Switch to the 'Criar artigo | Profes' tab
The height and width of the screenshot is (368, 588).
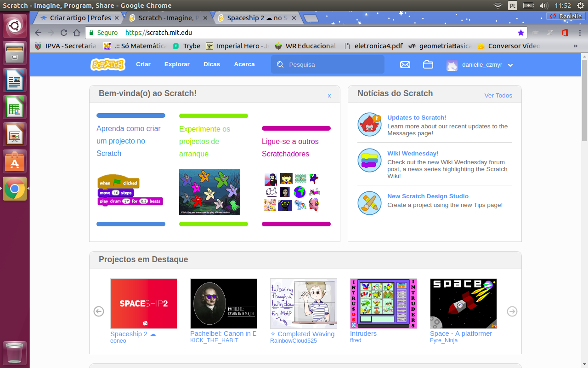79,18
